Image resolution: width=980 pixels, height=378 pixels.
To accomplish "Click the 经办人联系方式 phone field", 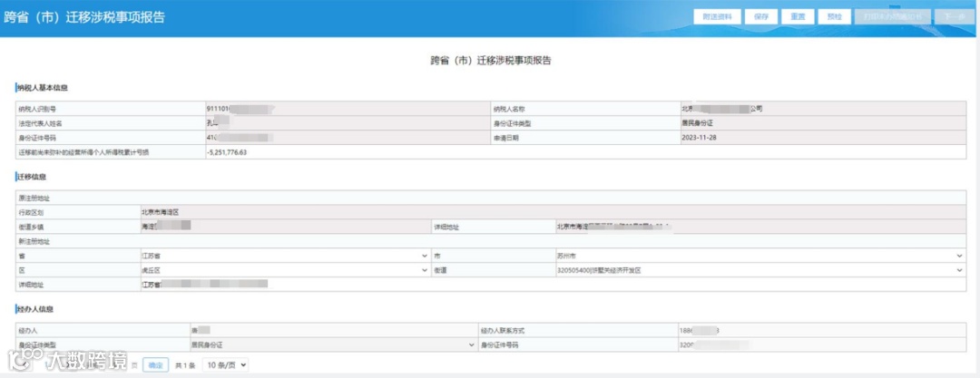I will pyautogui.click(x=822, y=330).
